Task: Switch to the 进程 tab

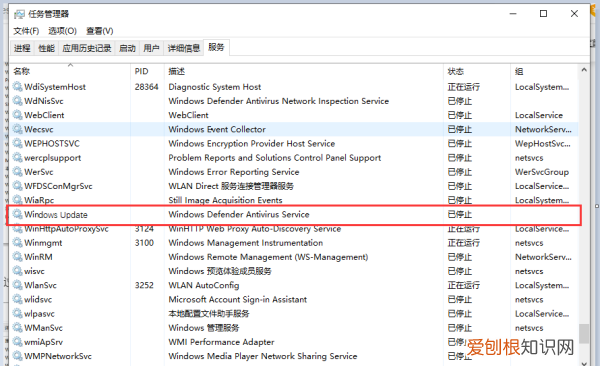Action: click(x=22, y=48)
